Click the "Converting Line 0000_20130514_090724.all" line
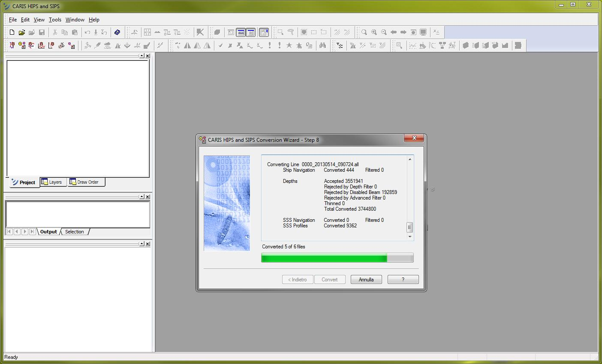The image size is (602, 364). click(x=313, y=164)
